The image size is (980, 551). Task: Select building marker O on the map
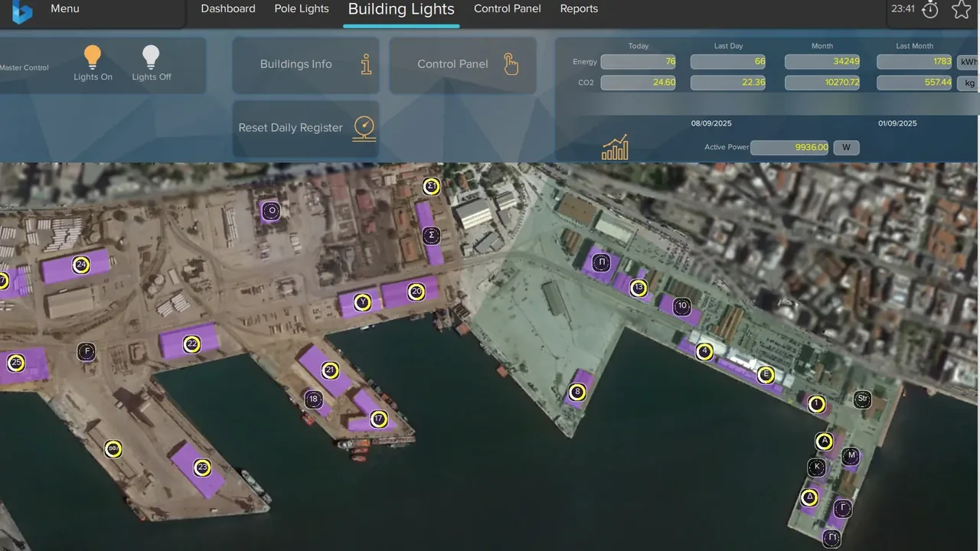(x=270, y=210)
